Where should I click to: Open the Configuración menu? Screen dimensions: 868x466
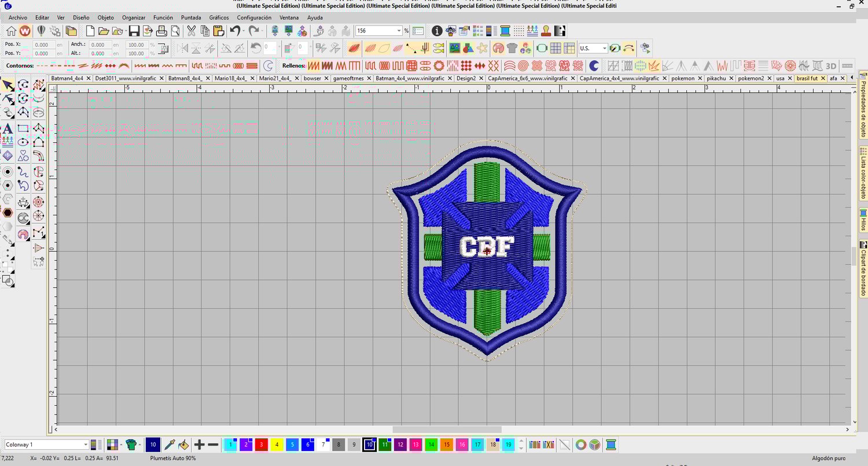[254, 18]
